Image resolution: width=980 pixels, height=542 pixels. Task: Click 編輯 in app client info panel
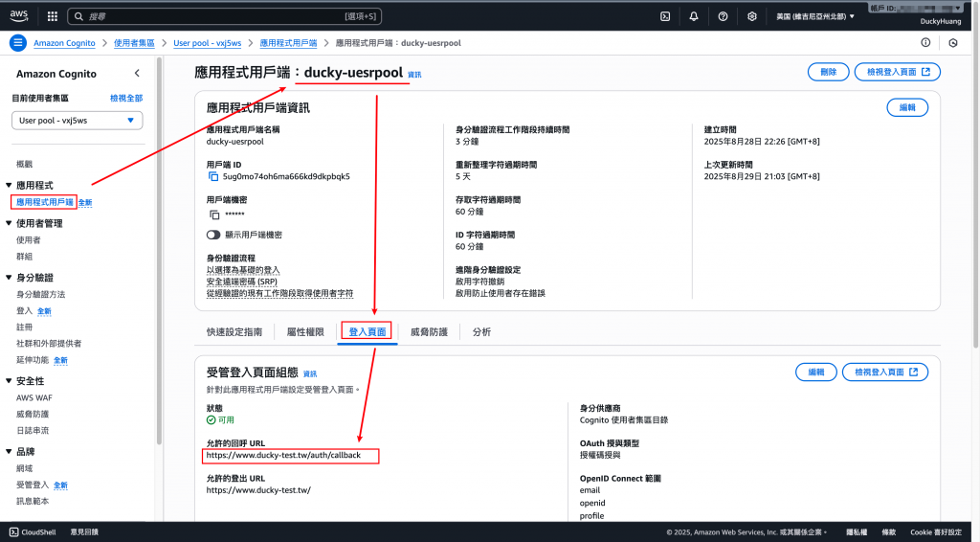click(x=907, y=107)
